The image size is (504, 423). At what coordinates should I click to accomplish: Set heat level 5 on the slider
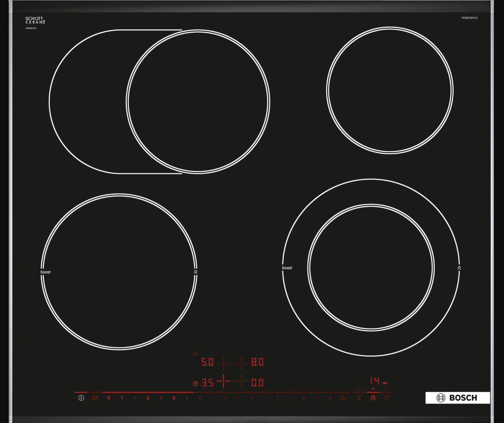pyautogui.click(x=226, y=398)
